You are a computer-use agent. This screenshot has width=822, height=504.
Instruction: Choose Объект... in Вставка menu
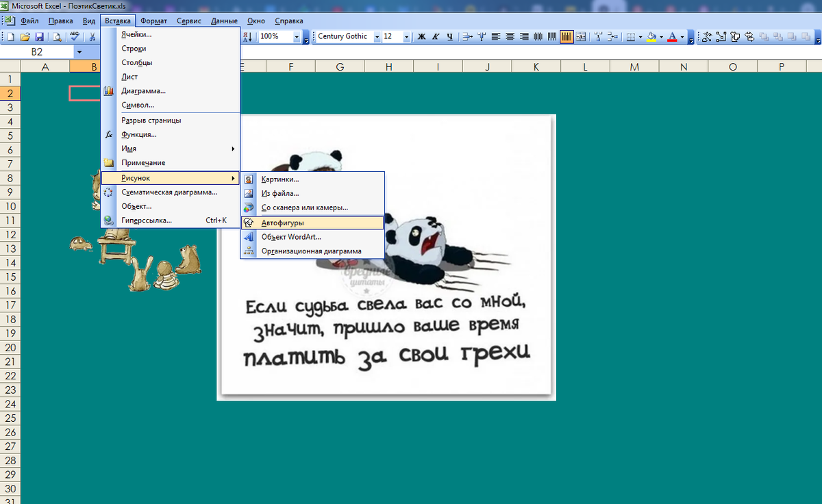[171, 206]
